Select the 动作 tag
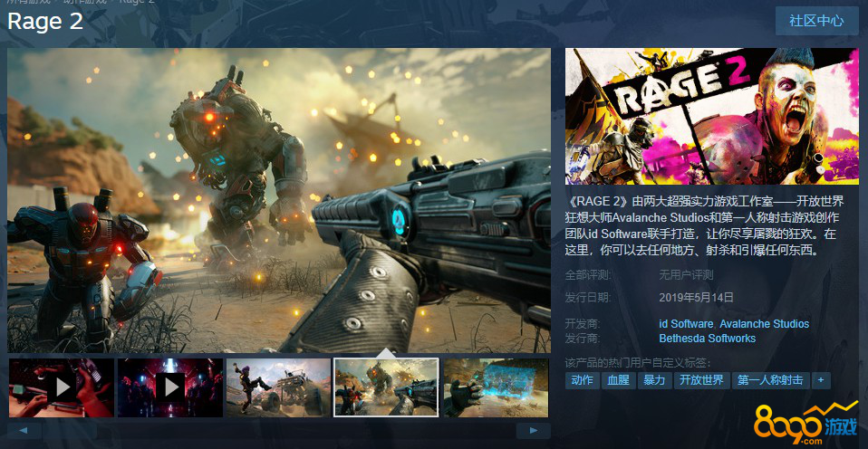The width and height of the screenshot is (868, 449). [x=582, y=380]
